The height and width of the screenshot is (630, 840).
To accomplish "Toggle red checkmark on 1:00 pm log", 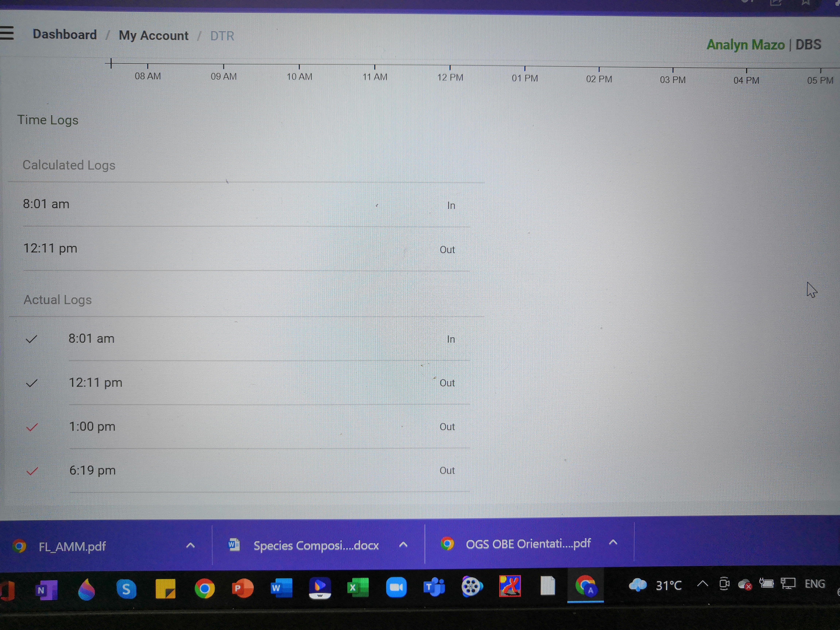I will (32, 427).
